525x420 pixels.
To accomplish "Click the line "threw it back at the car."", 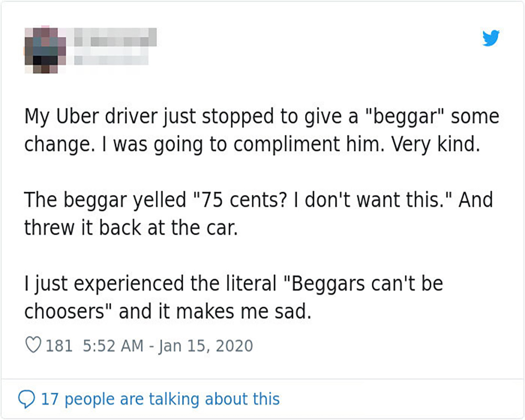I will 131,228.
